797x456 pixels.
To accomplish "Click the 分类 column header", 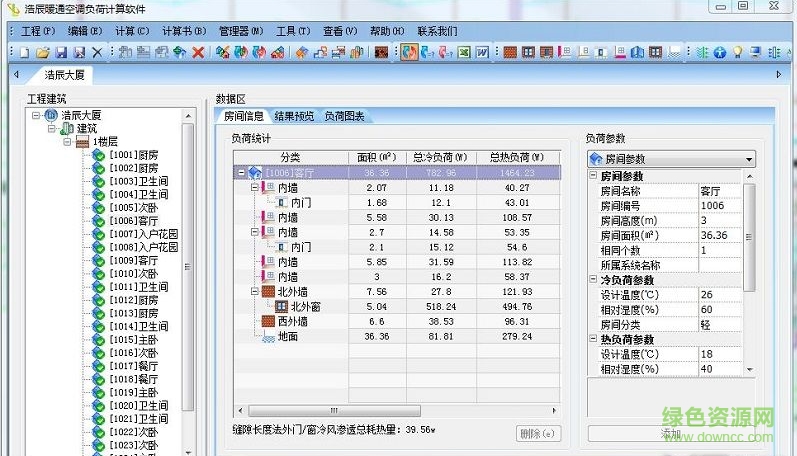I will tap(291, 158).
